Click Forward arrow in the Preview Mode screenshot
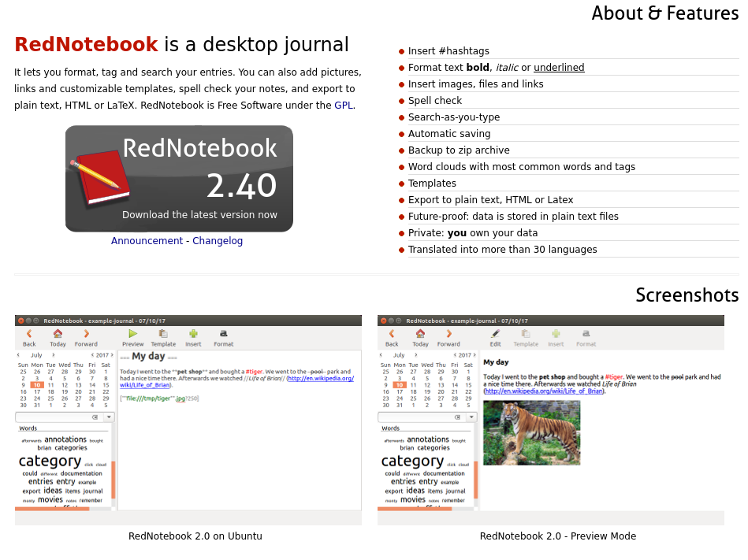This screenshot has width=748, height=560. (449, 334)
